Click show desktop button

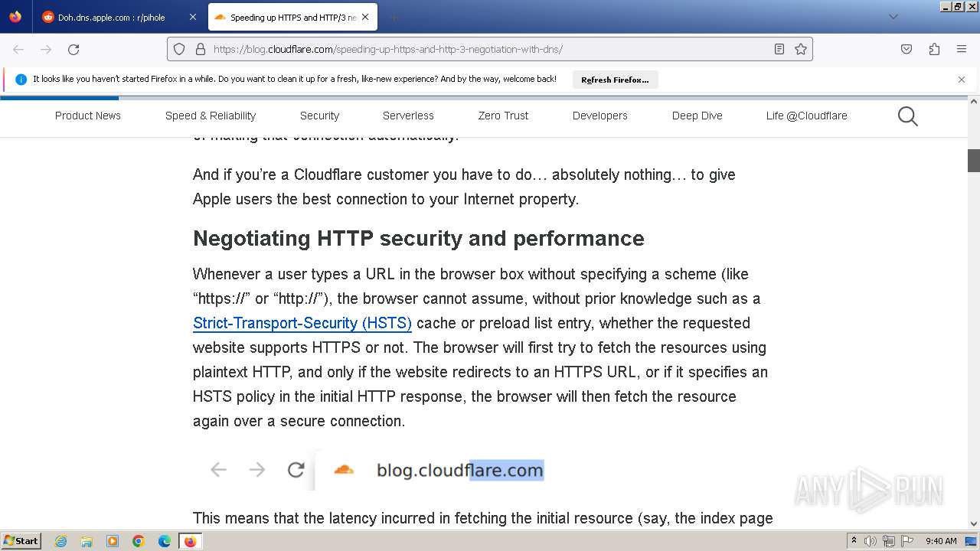pos(972,541)
